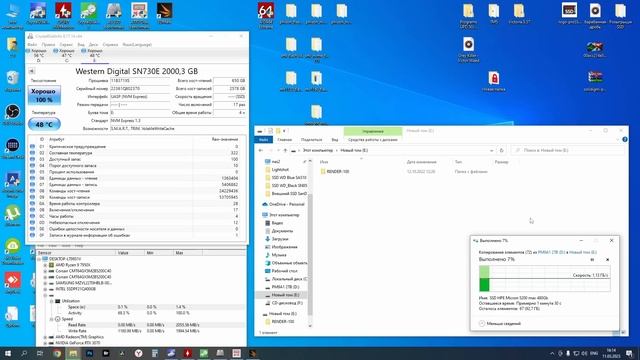Expand the AMD Radeon(TM) Graphics node
The height and width of the screenshot is (360, 640).
point(45,337)
